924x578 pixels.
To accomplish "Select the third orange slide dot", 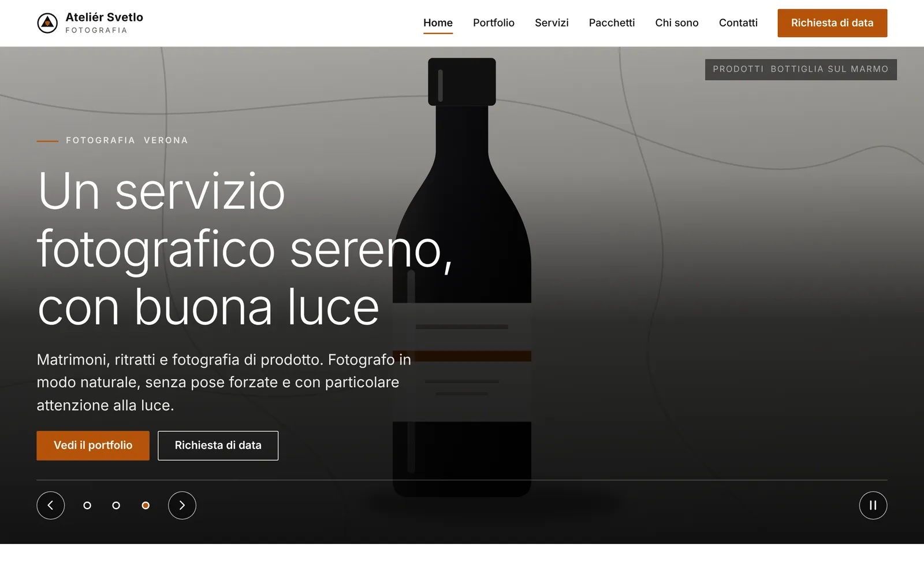I will (146, 506).
